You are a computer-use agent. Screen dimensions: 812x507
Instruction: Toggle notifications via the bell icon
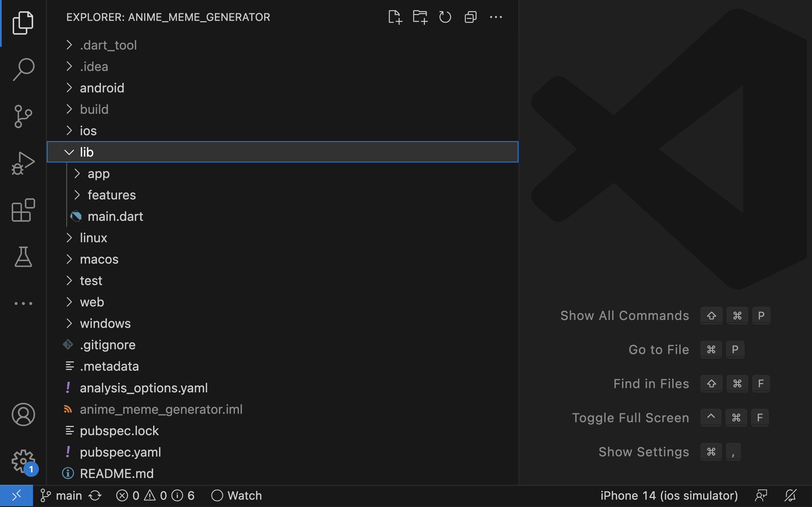pyautogui.click(x=791, y=495)
